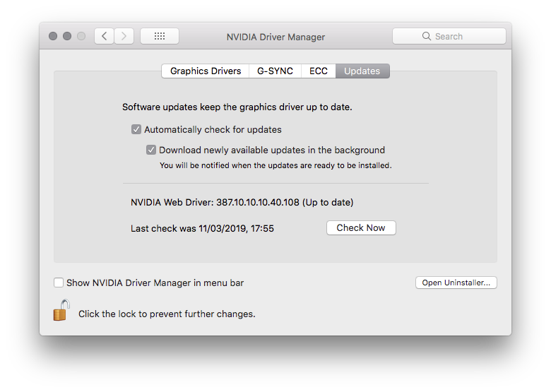Image resolution: width=551 pixels, height=392 pixels.
Task: Click the 'Last check was 11/03/2019, 17:55' text
Action: [x=202, y=229]
